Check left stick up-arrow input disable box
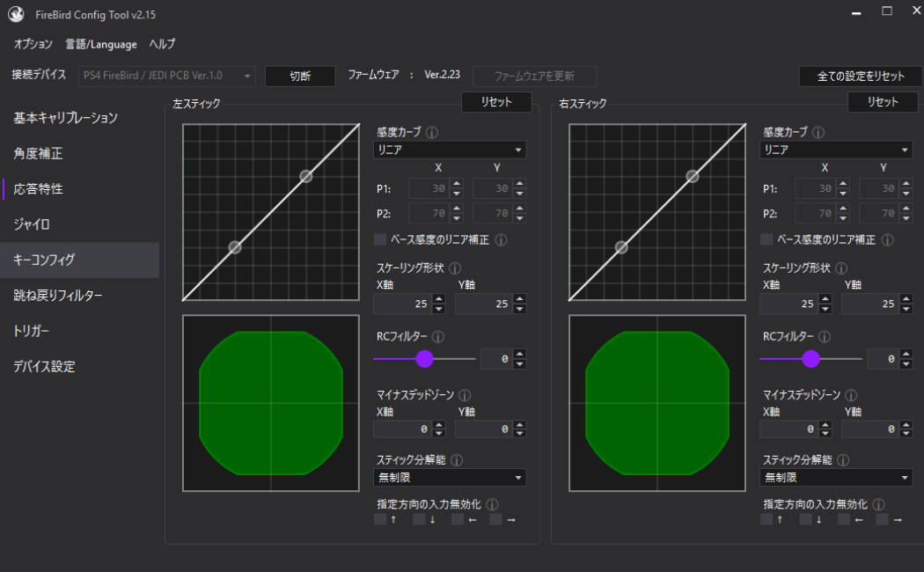This screenshot has height=572, width=924. pyautogui.click(x=380, y=519)
